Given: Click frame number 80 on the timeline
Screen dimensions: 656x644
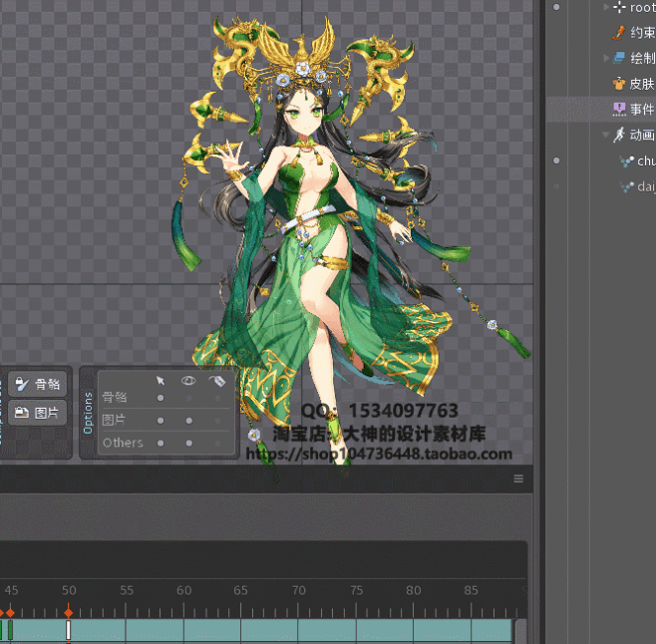Looking at the screenshot, I should [414, 590].
